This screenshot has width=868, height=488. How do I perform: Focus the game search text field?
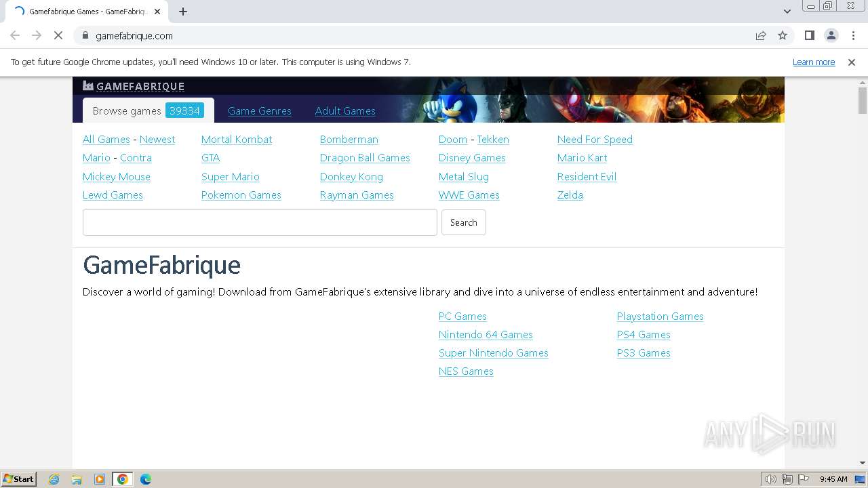(260, 222)
